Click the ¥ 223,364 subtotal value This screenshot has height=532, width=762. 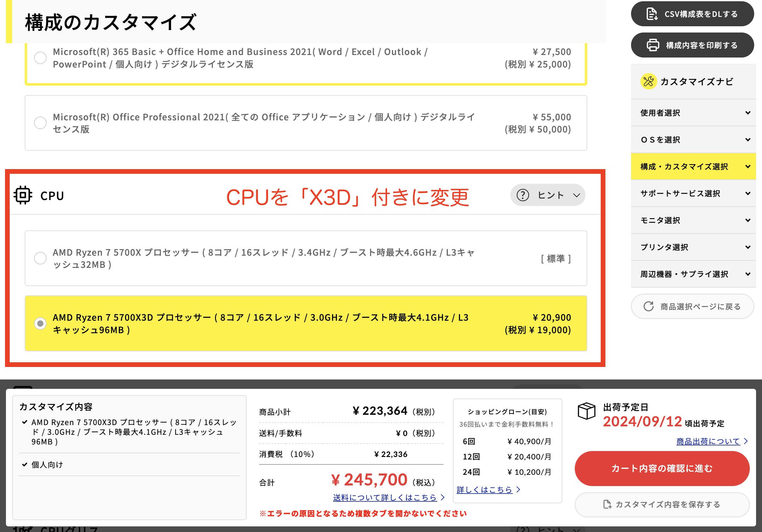click(x=380, y=411)
